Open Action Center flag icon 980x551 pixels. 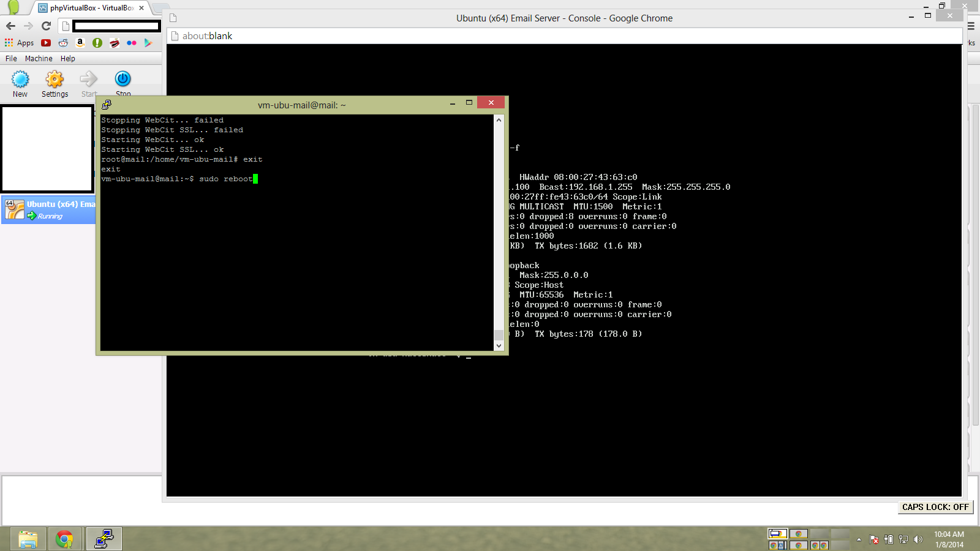click(x=874, y=539)
